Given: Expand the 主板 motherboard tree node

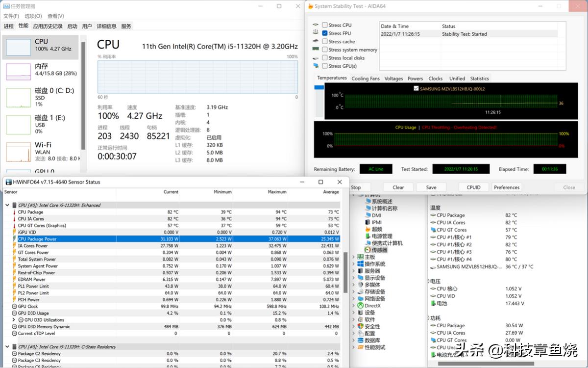Looking at the screenshot, I should [354, 257].
